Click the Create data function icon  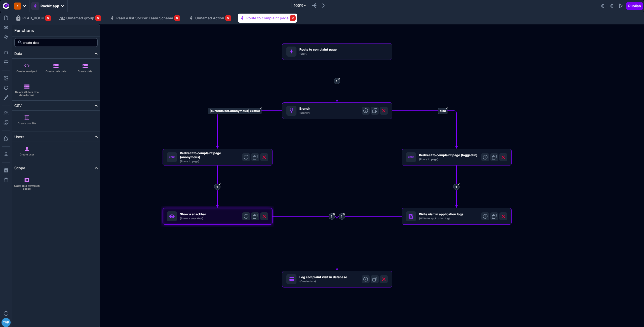pyautogui.click(x=85, y=66)
